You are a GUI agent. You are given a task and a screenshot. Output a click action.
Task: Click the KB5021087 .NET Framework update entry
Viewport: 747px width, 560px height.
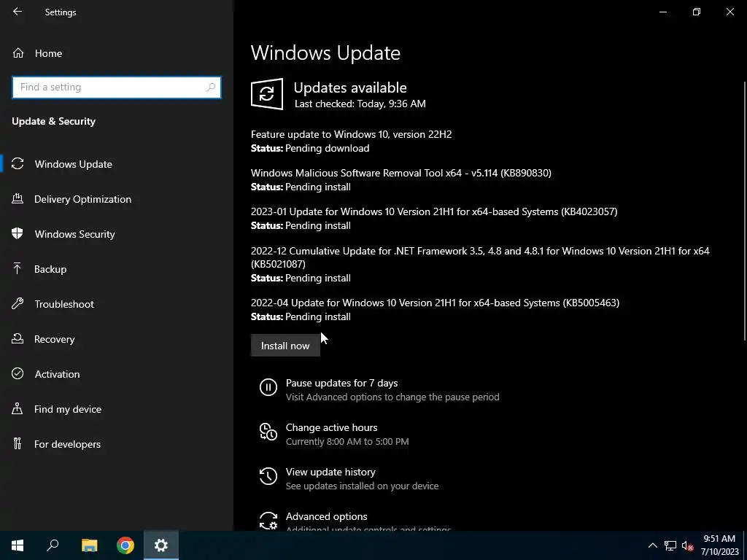480,257
